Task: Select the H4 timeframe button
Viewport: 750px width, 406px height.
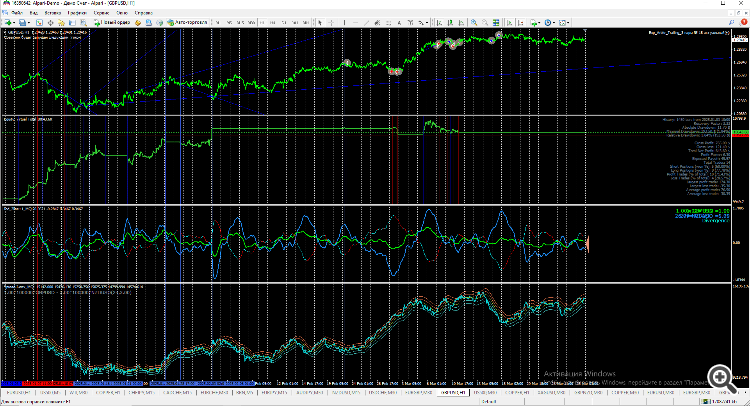Action: pos(273,22)
